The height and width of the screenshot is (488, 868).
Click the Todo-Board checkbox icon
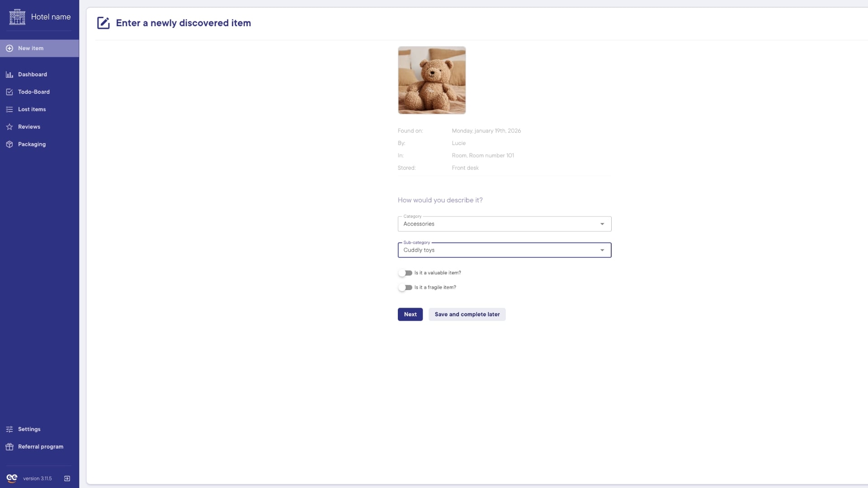9,92
